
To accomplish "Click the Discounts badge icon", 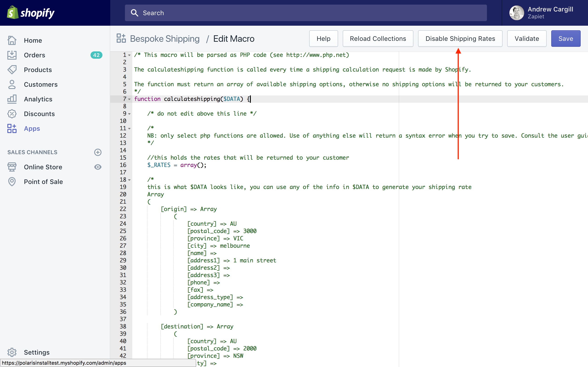I will pos(12,114).
